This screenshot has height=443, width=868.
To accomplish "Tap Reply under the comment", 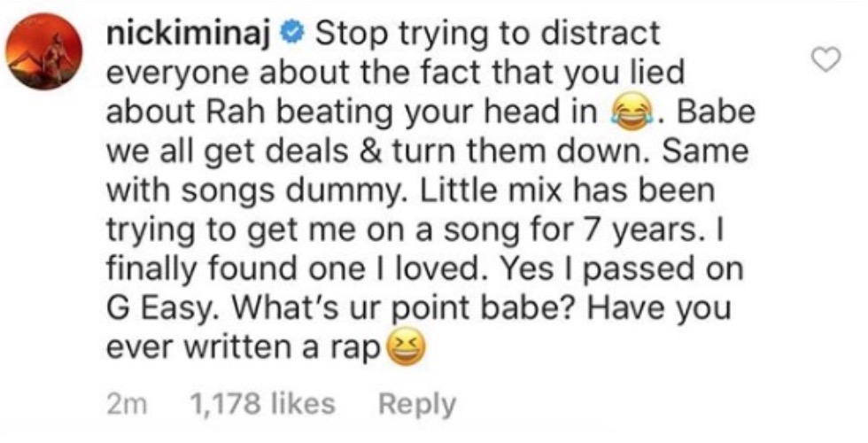I will tap(417, 404).
